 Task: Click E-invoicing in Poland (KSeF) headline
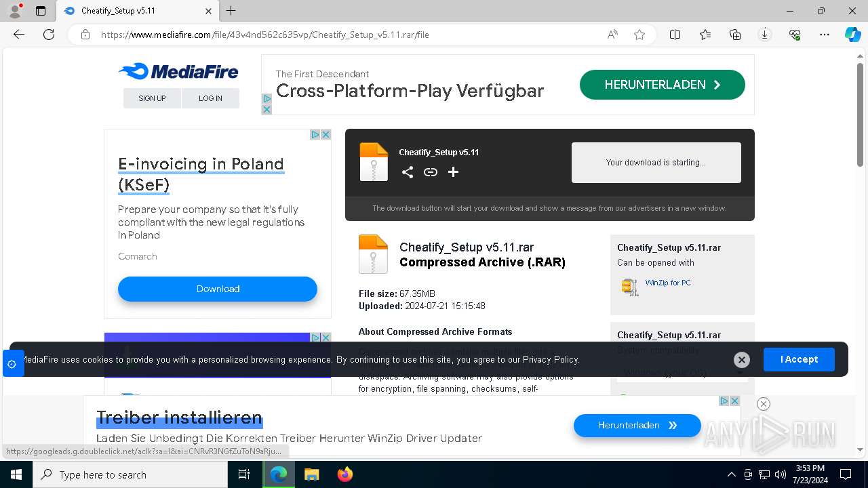coord(201,174)
